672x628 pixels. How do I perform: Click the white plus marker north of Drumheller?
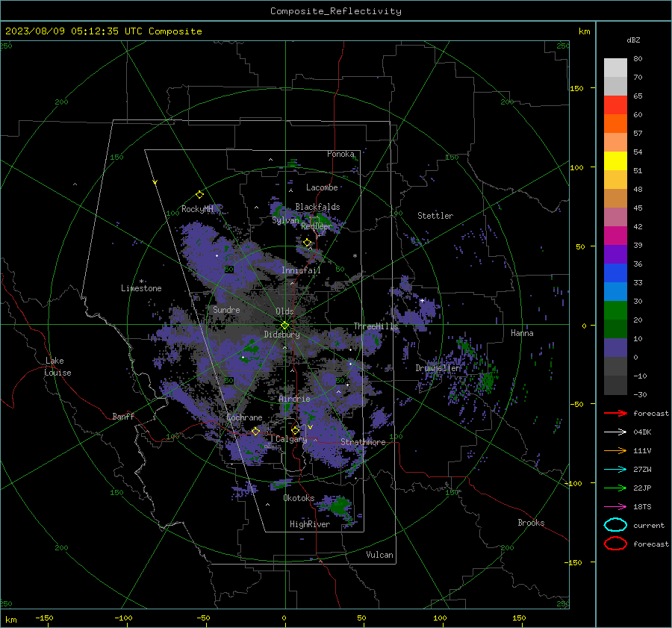(422, 300)
